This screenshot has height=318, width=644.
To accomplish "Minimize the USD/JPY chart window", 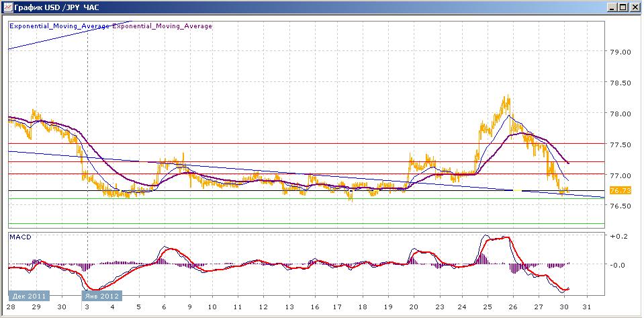I will click(x=612, y=7).
